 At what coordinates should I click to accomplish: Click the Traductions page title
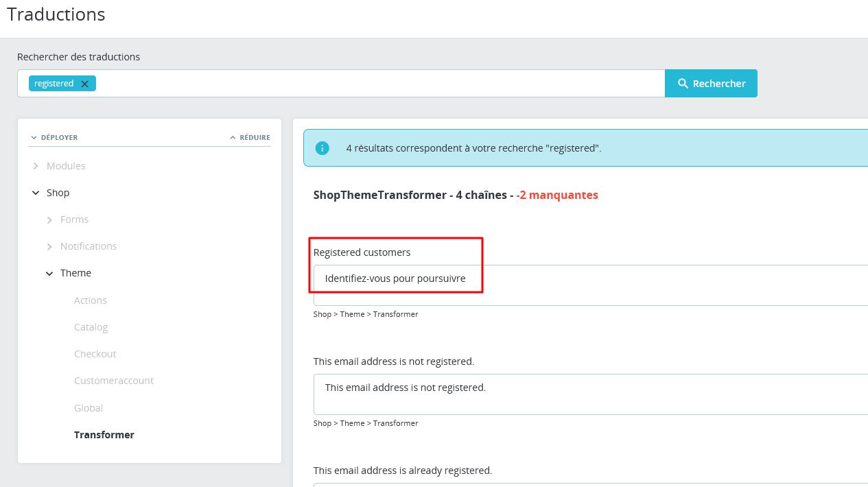coord(56,14)
